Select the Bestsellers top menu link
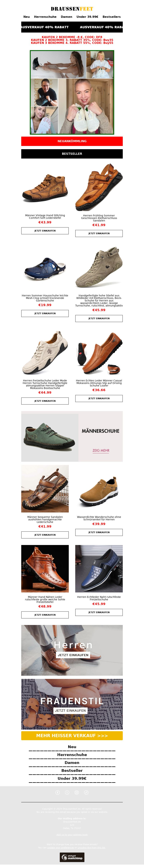 tap(112, 17)
